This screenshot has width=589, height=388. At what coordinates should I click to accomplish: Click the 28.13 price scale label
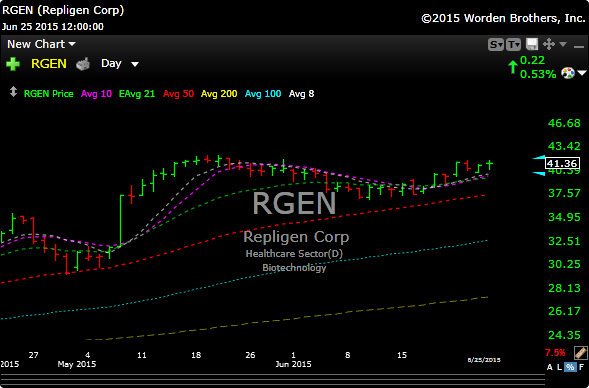[564, 288]
